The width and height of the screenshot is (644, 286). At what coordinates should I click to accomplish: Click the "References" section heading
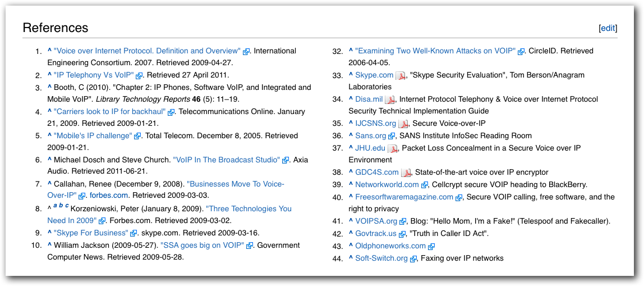(x=56, y=28)
